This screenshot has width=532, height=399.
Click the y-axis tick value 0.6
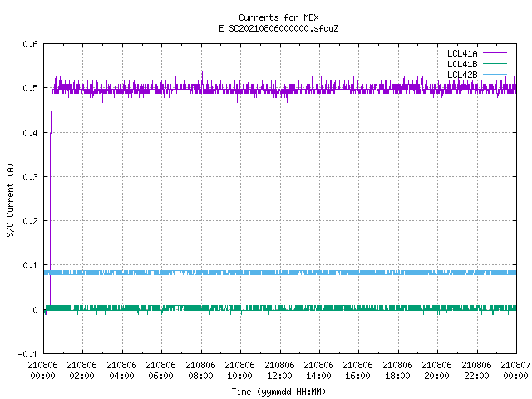(30, 44)
